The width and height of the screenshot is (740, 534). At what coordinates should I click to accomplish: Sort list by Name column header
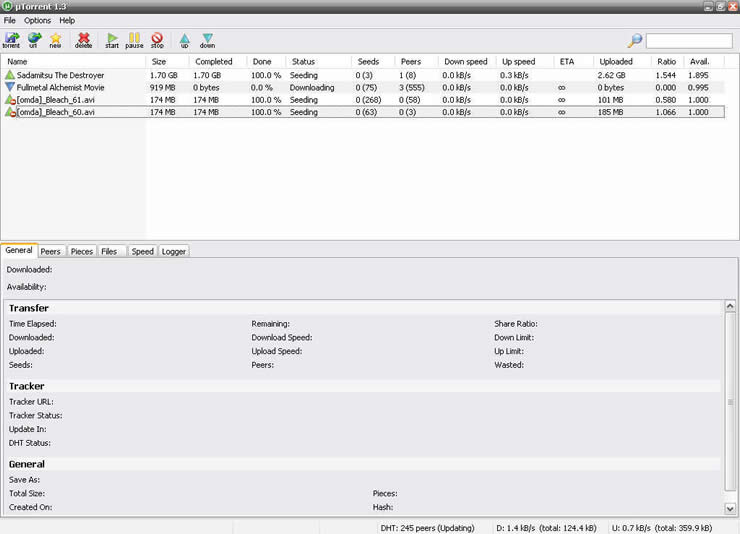[73, 61]
